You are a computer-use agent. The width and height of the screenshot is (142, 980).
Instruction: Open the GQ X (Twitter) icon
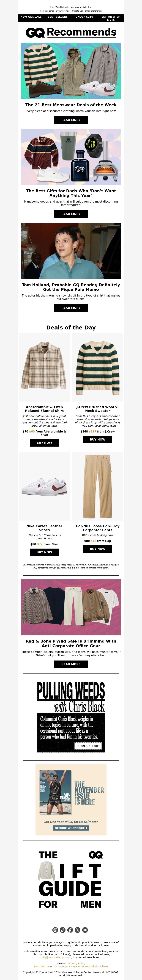coord(77,930)
